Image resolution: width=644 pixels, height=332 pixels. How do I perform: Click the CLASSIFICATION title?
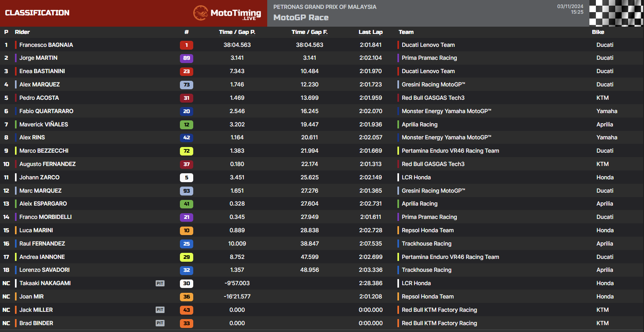37,13
